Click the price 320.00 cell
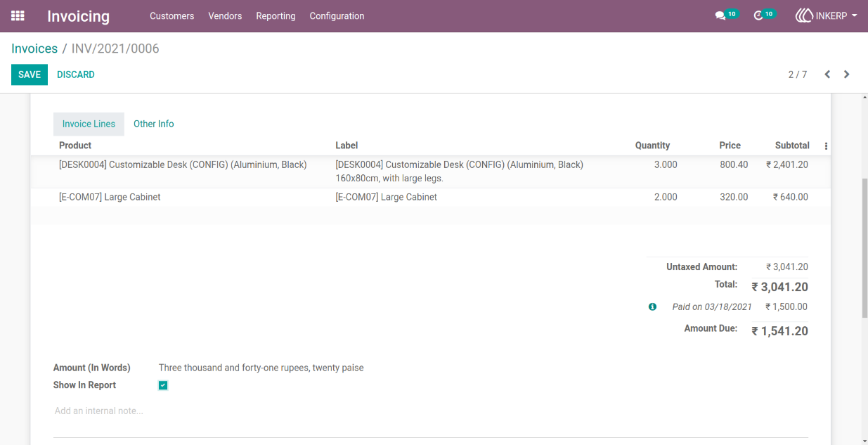 pos(734,198)
